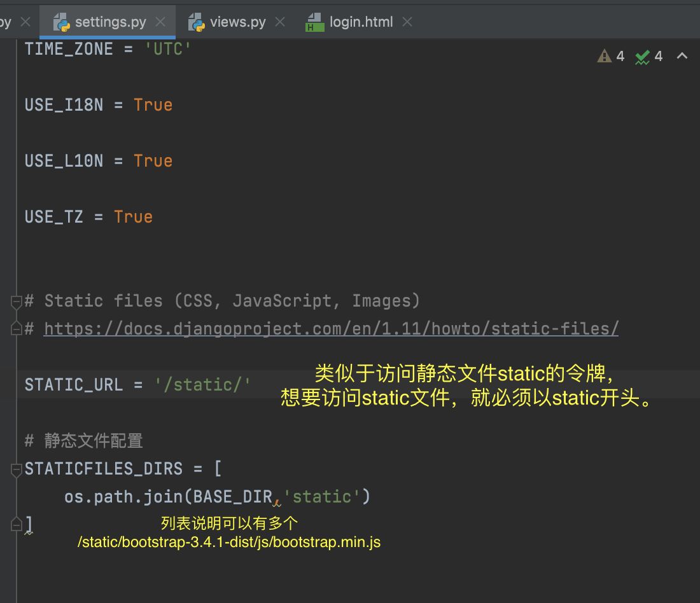Close the login.html tab
Screen dimensions: 700x603
click(x=407, y=22)
